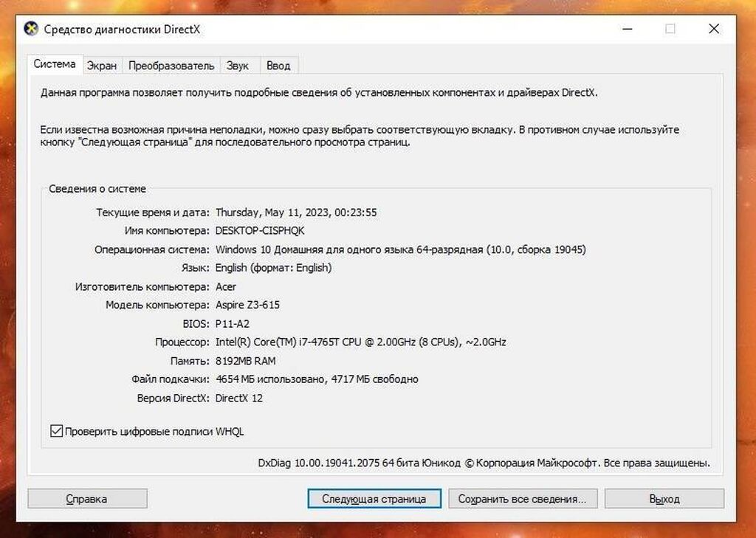The height and width of the screenshot is (538, 756).
Task: Click the Aspire Z3-615 computer model text
Action: (247, 305)
